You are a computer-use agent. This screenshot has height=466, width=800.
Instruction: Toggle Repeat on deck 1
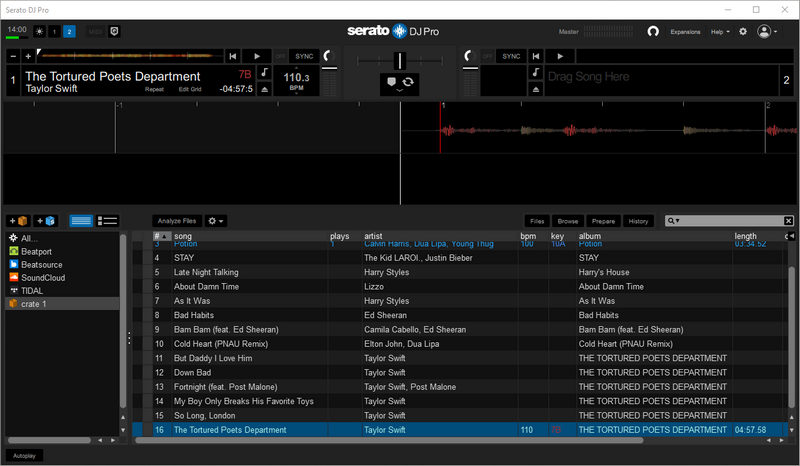click(154, 89)
